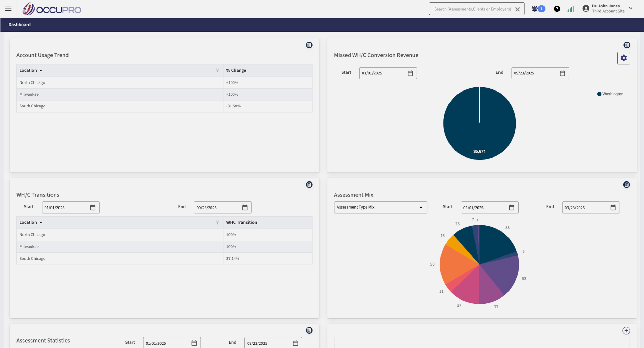
Task: Click the assessments search input field
Action: (x=472, y=9)
